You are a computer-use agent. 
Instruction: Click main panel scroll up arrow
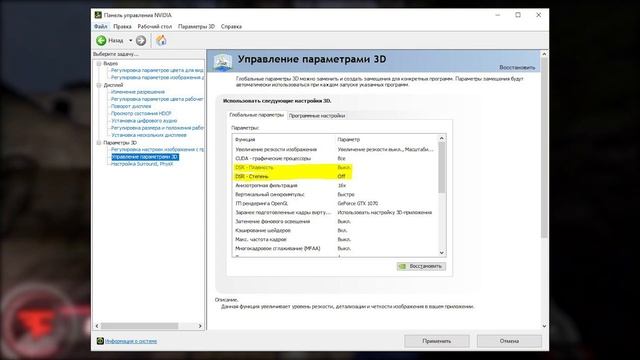pos(544,54)
